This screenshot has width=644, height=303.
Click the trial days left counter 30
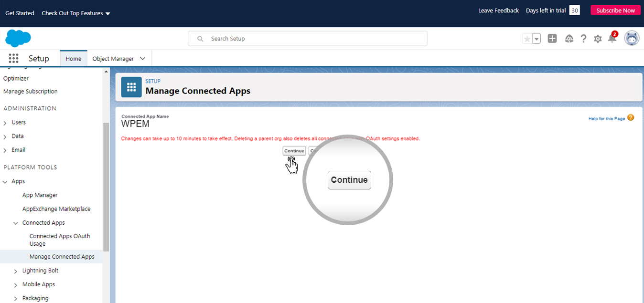click(x=575, y=10)
